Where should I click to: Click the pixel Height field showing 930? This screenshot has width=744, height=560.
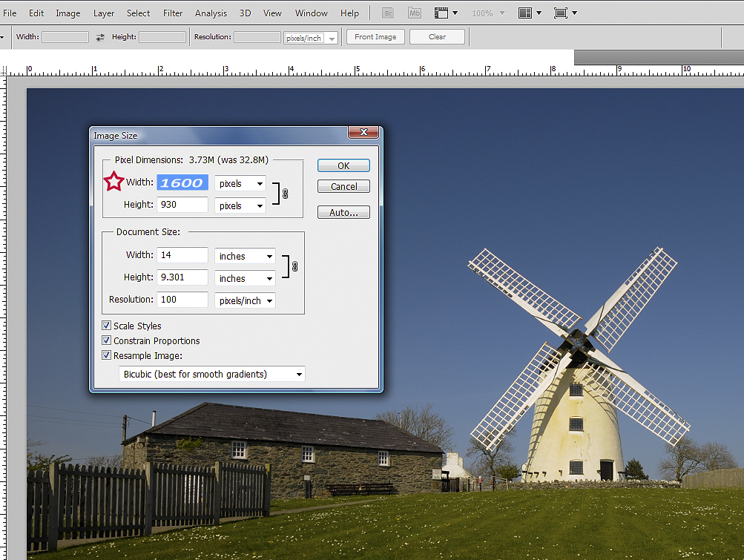point(182,205)
